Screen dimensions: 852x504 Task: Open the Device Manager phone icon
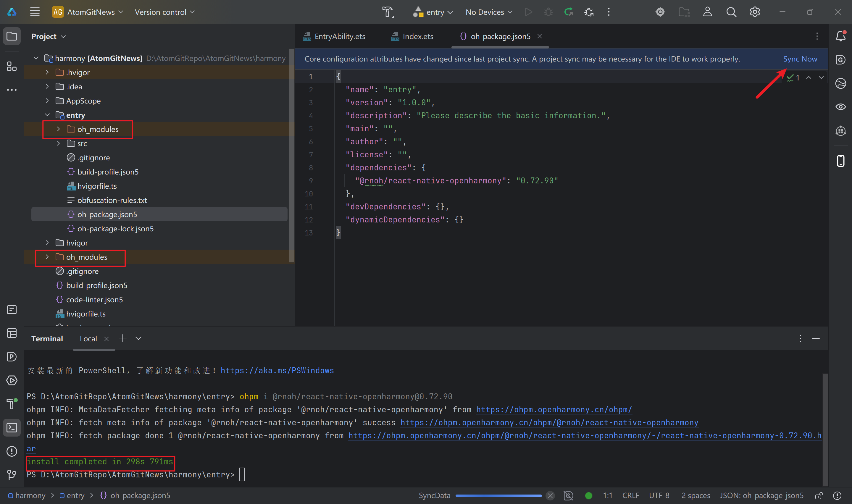(840, 161)
